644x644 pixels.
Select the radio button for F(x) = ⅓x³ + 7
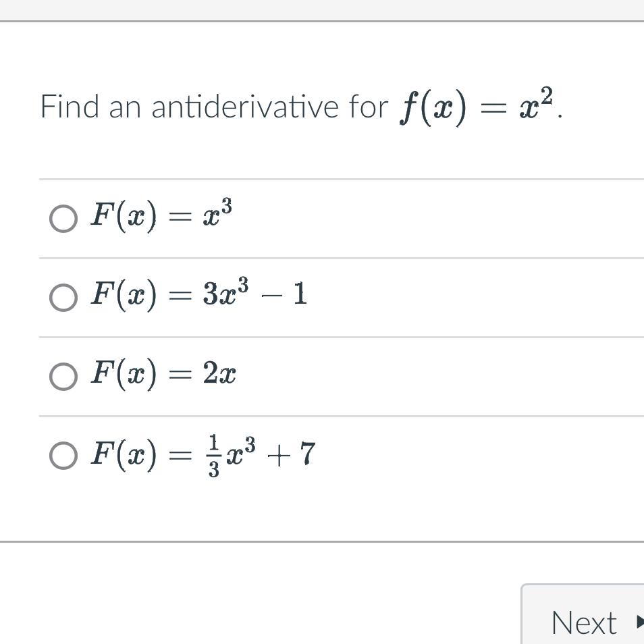[x=63, y=455]
